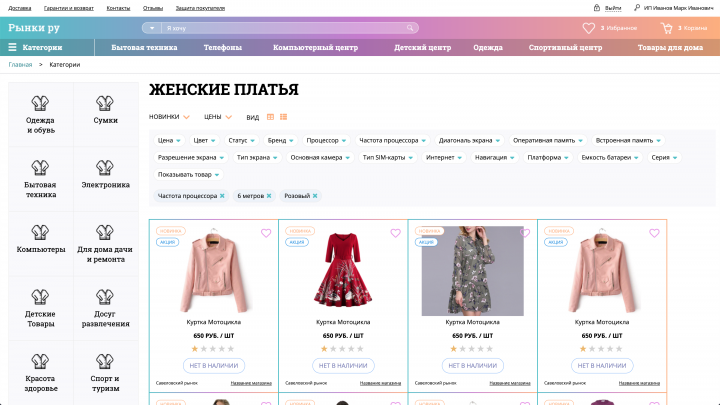720x405 pixels.
Task: Click the Главная breadcrumb link
Action: pos(20,65)
